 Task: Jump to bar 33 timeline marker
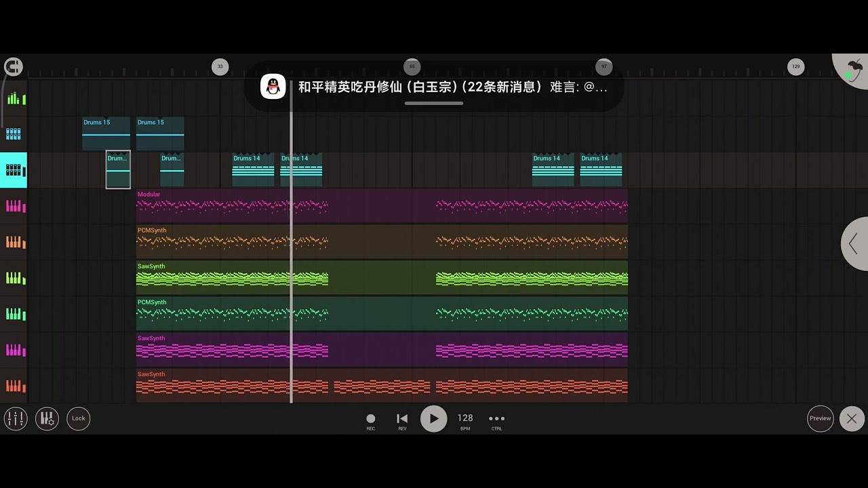pos(219,66)
